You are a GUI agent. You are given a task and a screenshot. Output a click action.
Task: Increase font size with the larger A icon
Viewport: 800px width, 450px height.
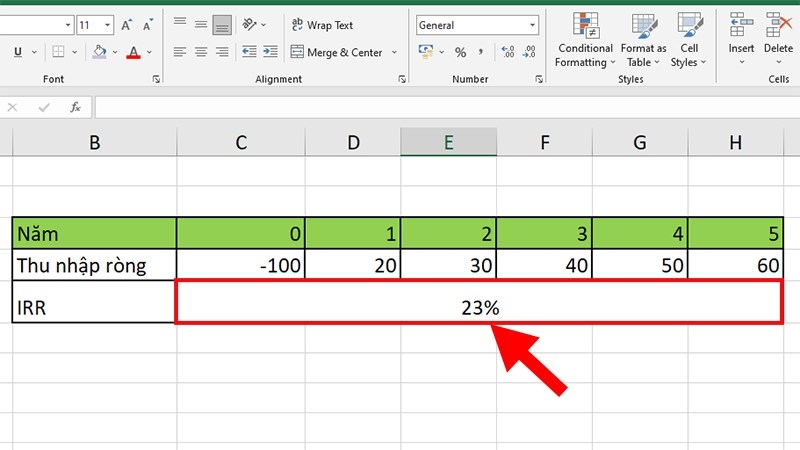click(126, 25)
